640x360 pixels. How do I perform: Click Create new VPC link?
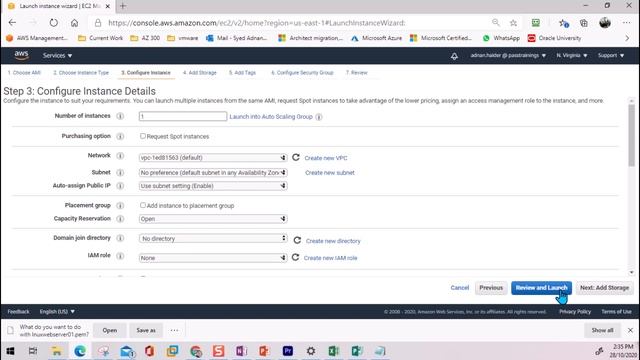(326, 158)
